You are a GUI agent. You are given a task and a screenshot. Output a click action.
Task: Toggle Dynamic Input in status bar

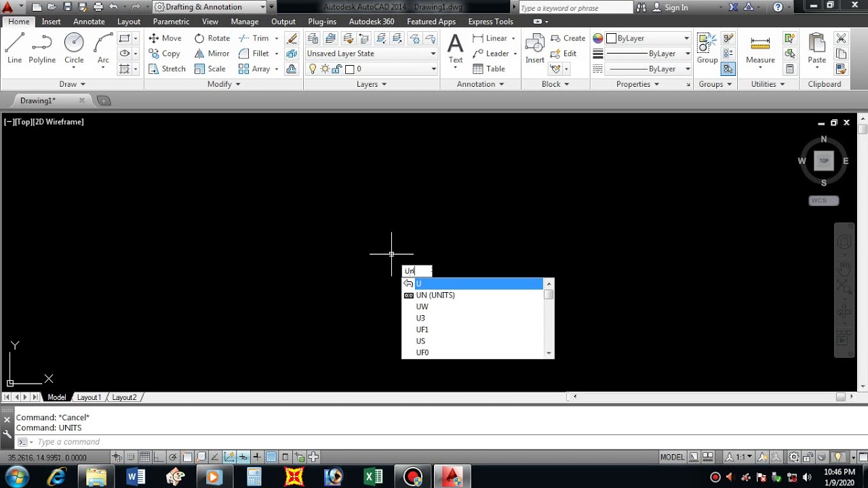pos(243,457)
